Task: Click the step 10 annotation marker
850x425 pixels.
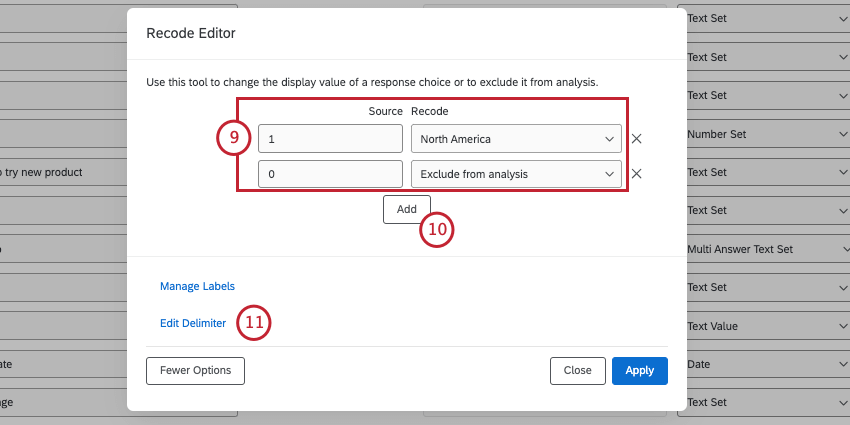Action: coord(437,229)
